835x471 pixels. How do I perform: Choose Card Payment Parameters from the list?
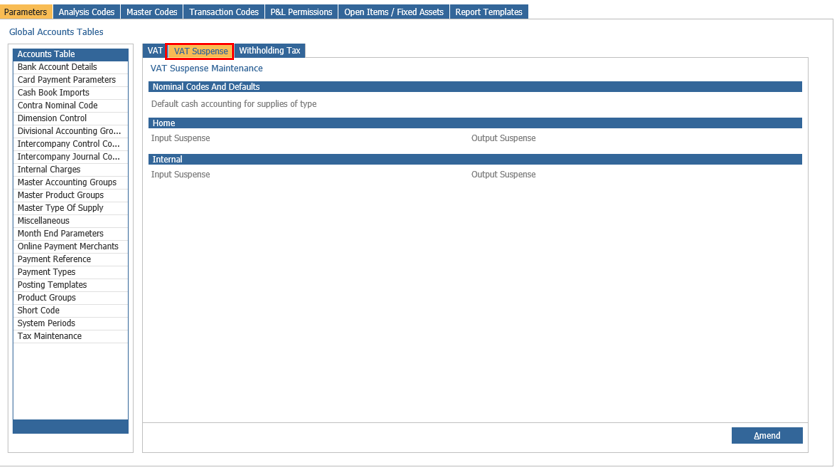(66, 80)
